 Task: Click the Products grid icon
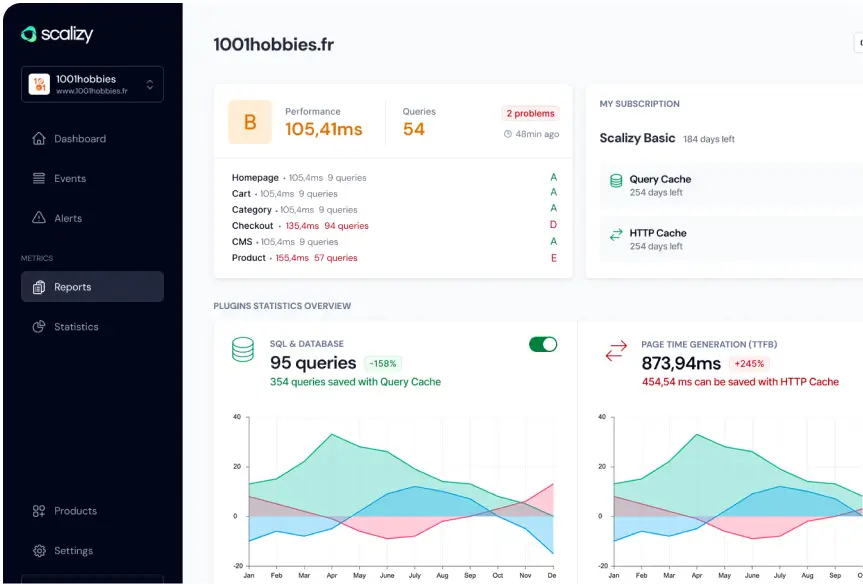coord(39,511)
